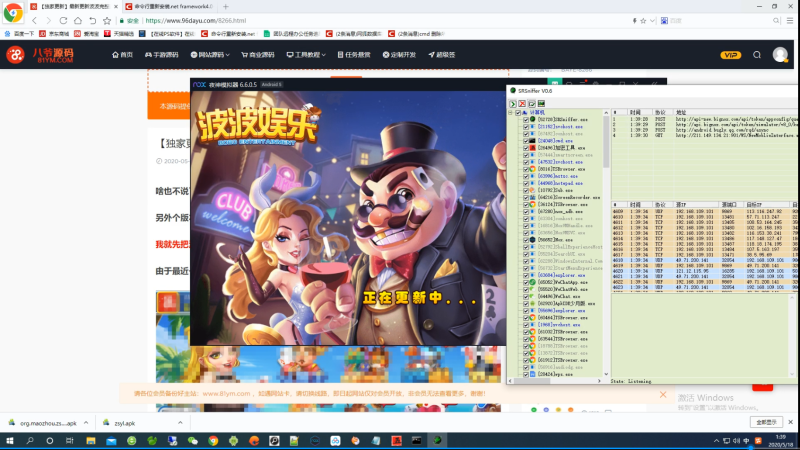Select HTTP request row 4 with GET
The width and height of the screenshot is (800, 450).
coord(705,136)
